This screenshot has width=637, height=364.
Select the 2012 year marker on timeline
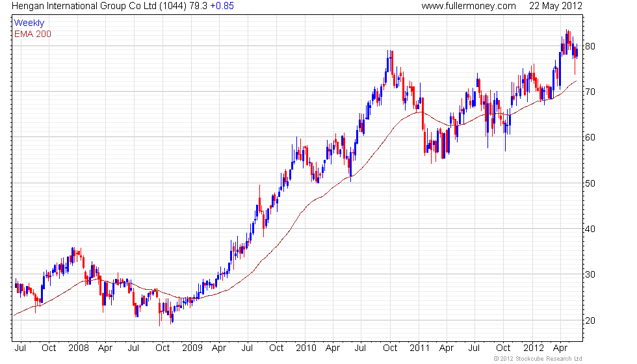click(x=534, y=348)
